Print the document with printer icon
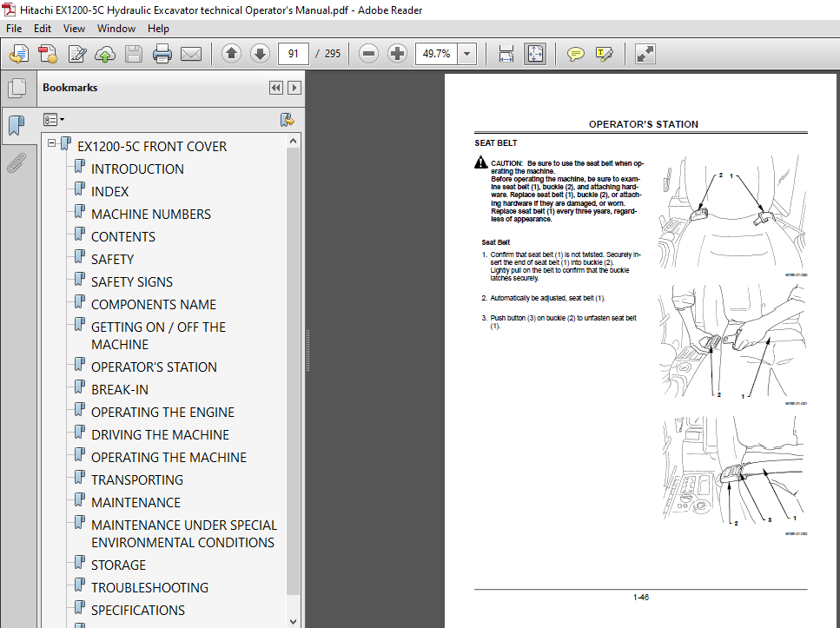The image size is (840, 628). coord(162,54)
